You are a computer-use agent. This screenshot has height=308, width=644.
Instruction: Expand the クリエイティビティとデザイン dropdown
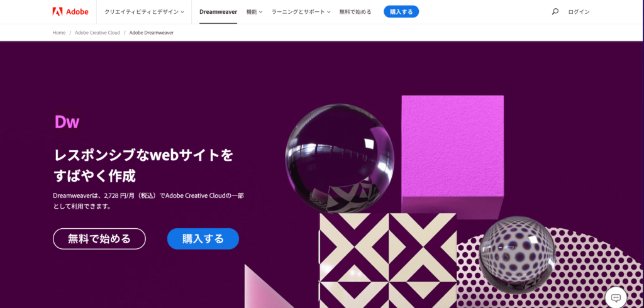(144, 12)
